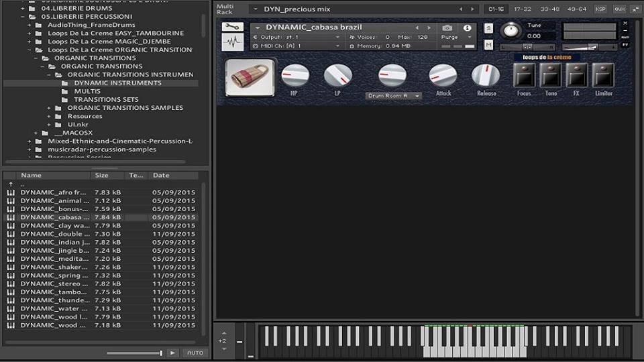Click the DYNAMIC_afro instrument file icon
Viewport: 644px width, 362px height.
tap(11, 192)
